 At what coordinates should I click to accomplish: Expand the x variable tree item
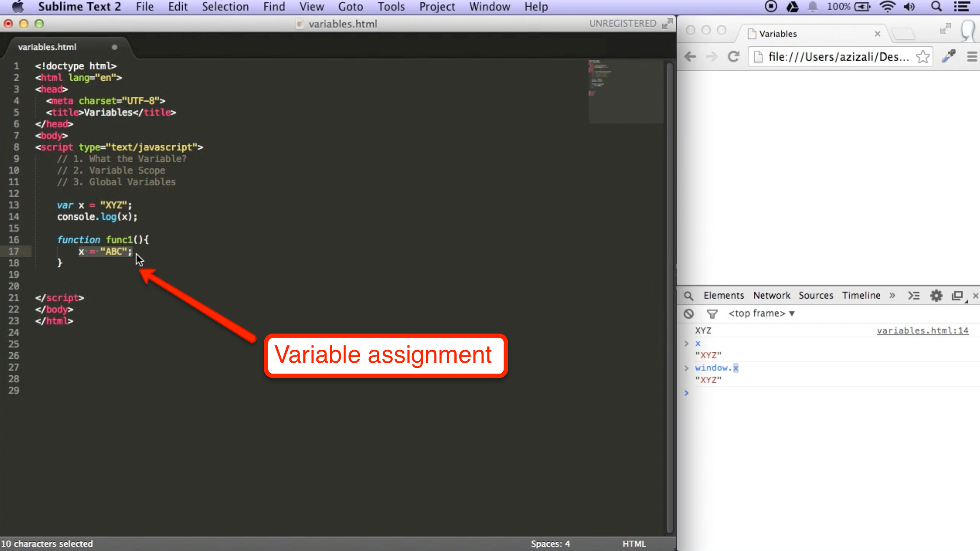[x=687, y=343]
